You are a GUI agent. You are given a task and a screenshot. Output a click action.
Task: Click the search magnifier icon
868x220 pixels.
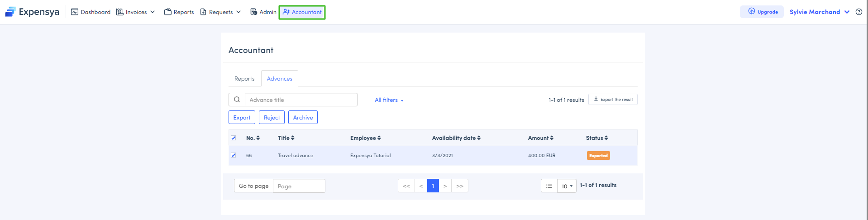(x=237, y=100)
